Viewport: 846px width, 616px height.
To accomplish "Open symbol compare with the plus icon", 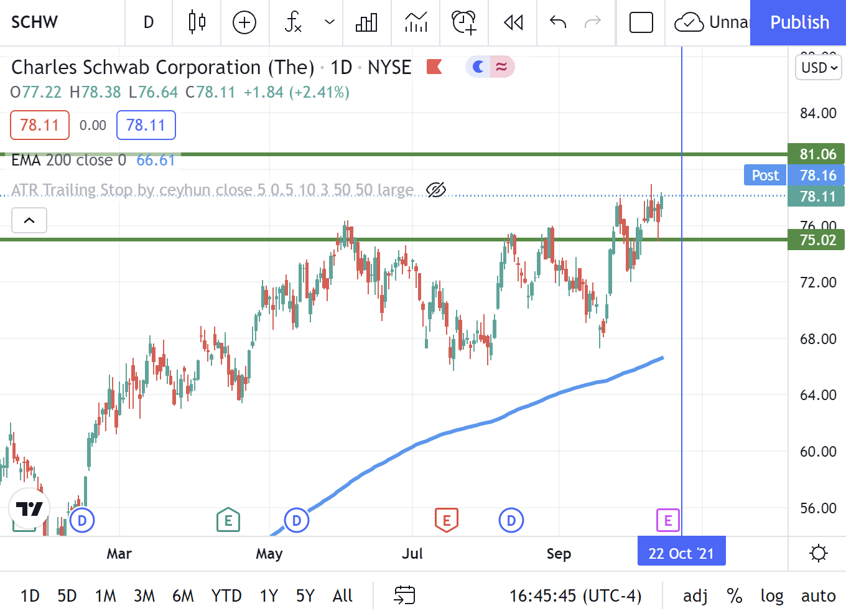I will tap(244, 22).
